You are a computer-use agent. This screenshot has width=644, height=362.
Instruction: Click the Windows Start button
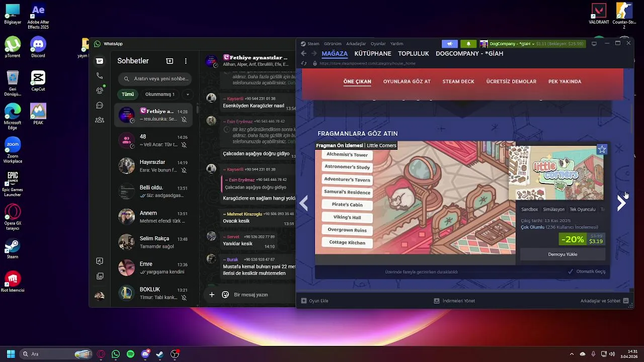click(x=11, y=354)
